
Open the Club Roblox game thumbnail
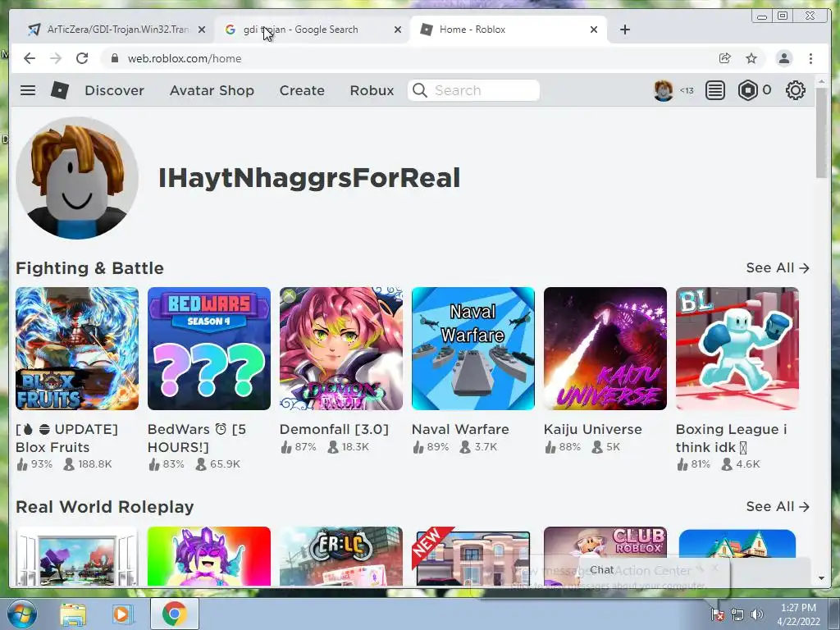click(x=605, y=556)
